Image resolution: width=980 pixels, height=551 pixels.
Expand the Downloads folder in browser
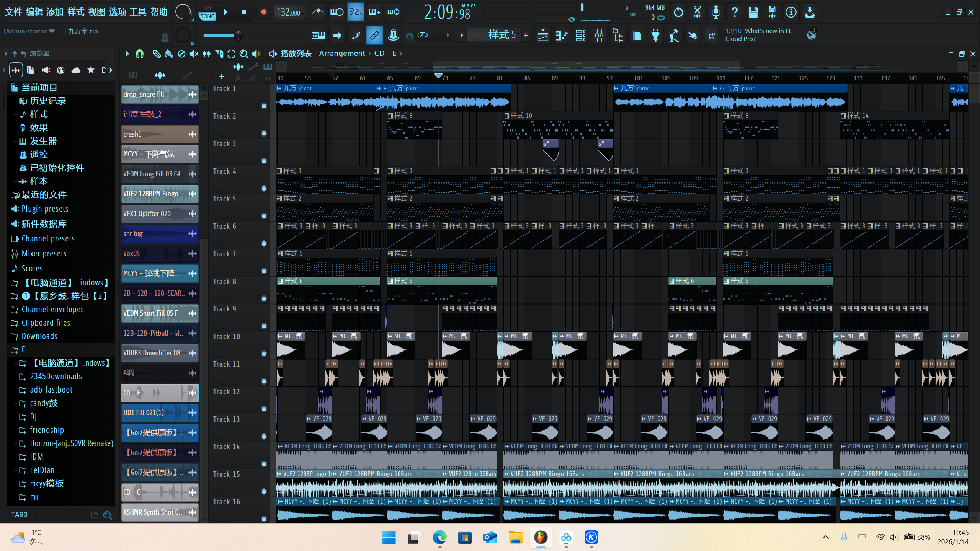click(x=39, y=336)
